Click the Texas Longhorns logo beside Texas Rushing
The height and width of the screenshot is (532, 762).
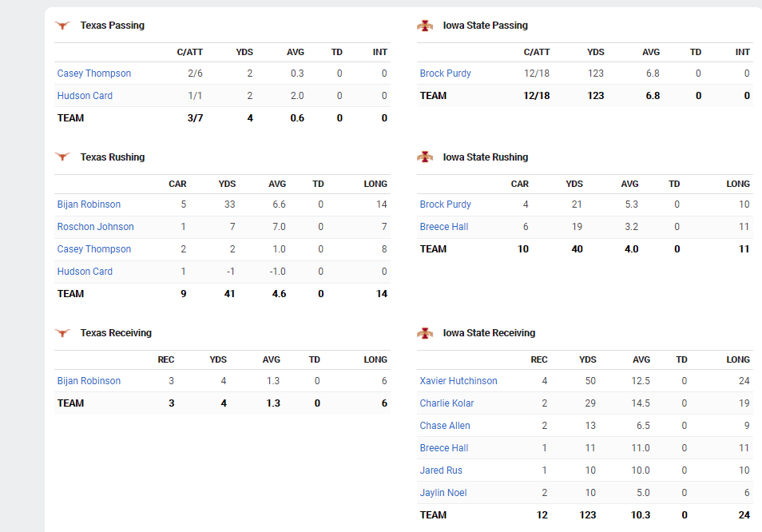[62, 157]
